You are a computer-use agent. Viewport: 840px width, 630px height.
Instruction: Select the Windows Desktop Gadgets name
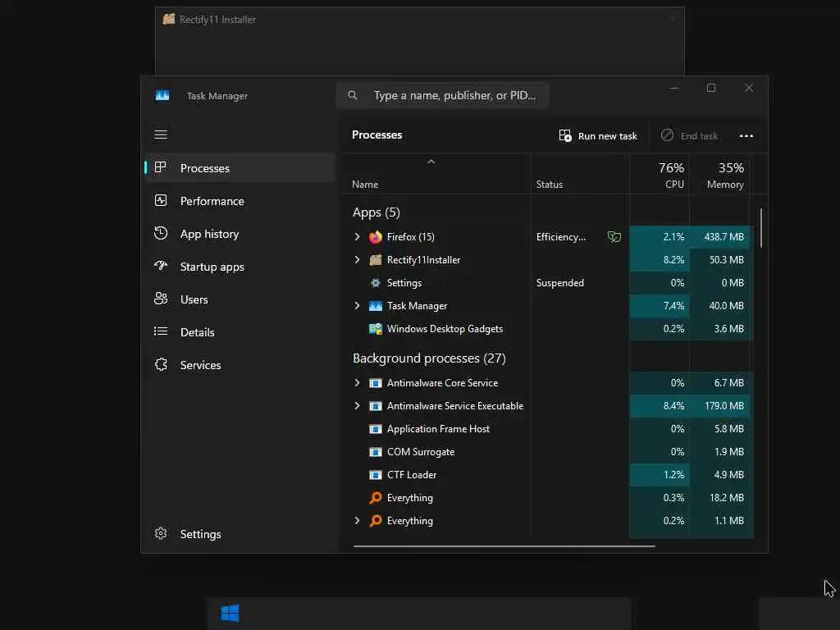click(x=445, y=329)
